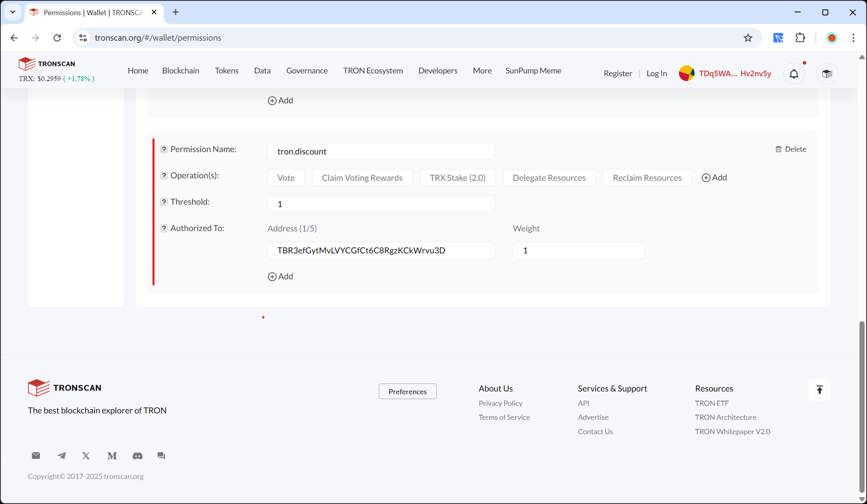Open the Medium icon in the footer
Image resolution: width=867 pixels, height=504 pixels.
(112, 456)
